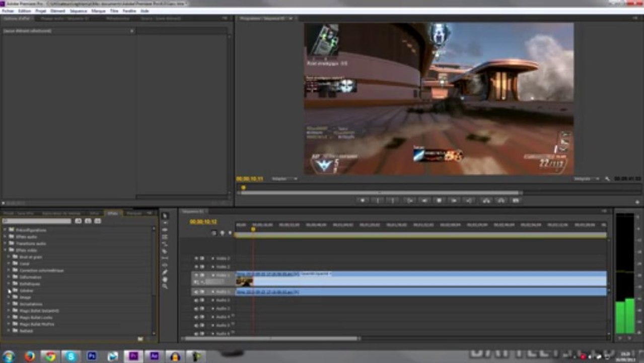644x363 pixels.
Task: Click the accelerated effects filter icon
Action: (78, 221)
